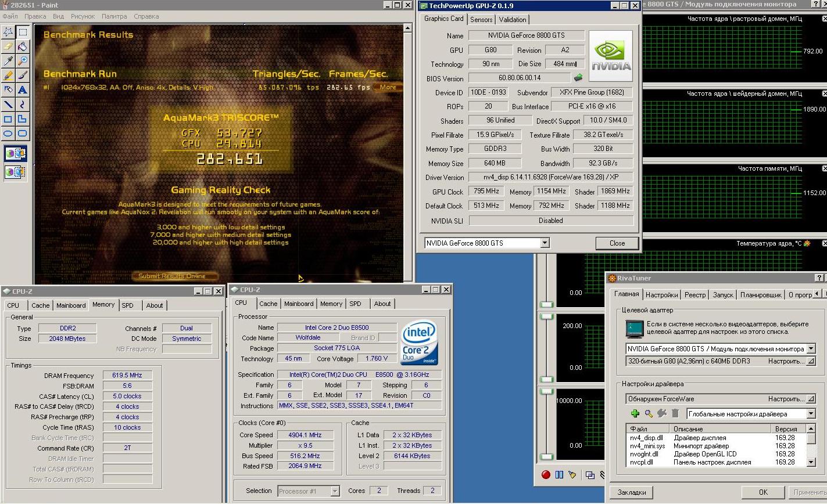Expand the G80 adapter Настроить arrow button
Screen dimensions: 827x504
coord(811,361)
